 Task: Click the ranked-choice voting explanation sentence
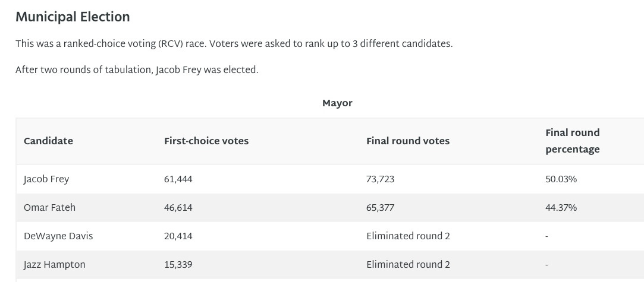click(x=234, y=45)
